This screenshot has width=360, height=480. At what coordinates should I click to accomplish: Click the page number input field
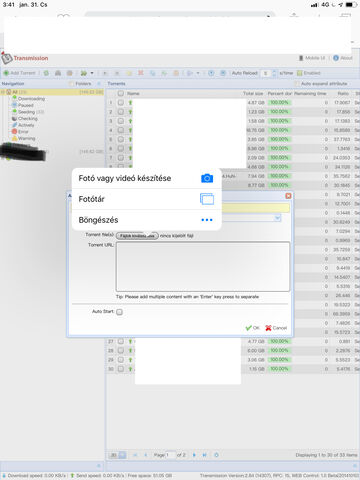point(171,455)
